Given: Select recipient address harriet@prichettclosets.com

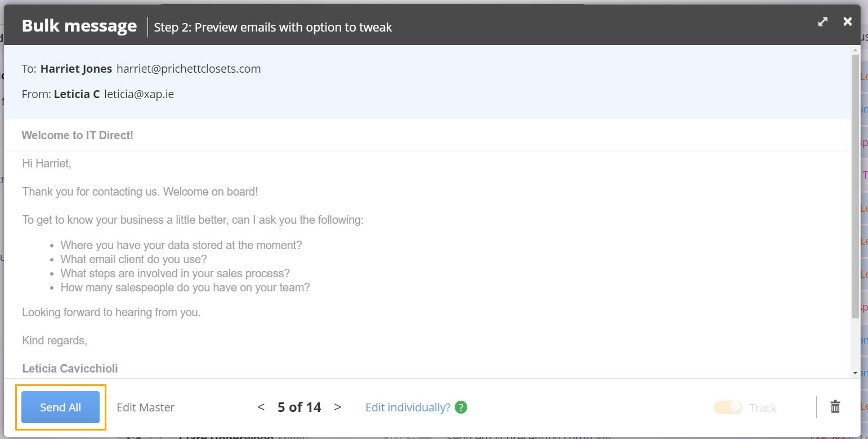Looking at the screenshot, I should (189, 69).
